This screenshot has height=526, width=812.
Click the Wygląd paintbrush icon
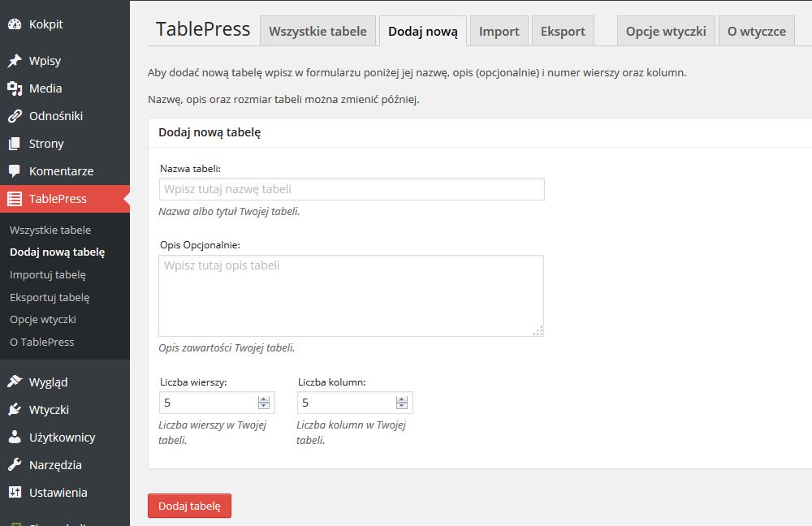(x=15, y=382)
